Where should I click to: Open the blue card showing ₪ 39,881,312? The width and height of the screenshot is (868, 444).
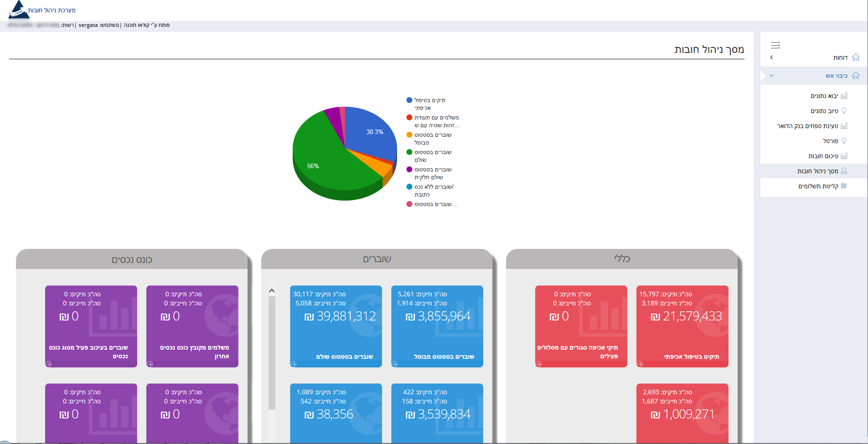(336, 326)
